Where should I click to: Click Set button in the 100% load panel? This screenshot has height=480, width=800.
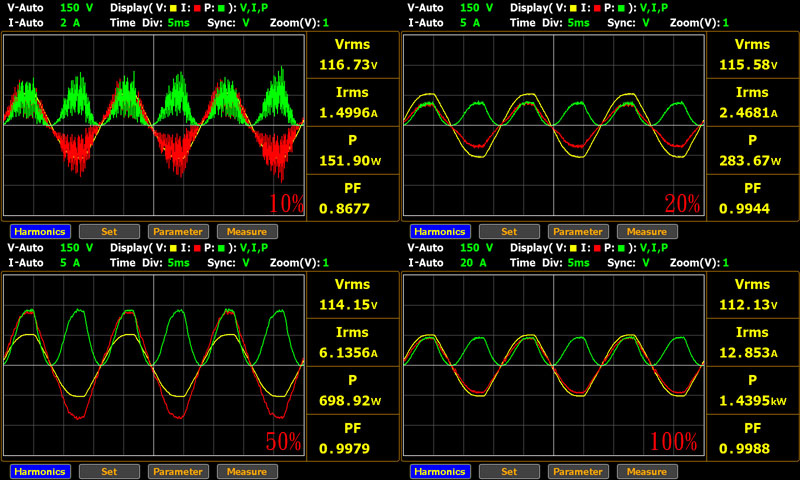click(509, 471)
